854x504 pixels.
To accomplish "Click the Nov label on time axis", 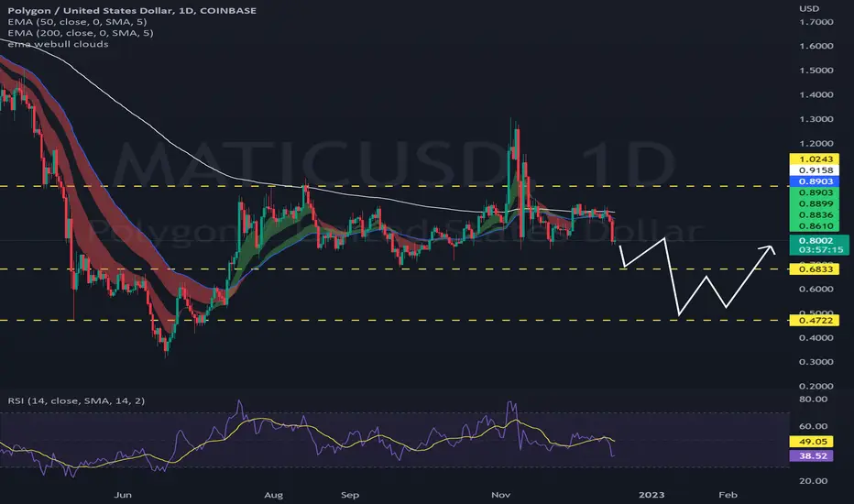I will coord(500,495).
